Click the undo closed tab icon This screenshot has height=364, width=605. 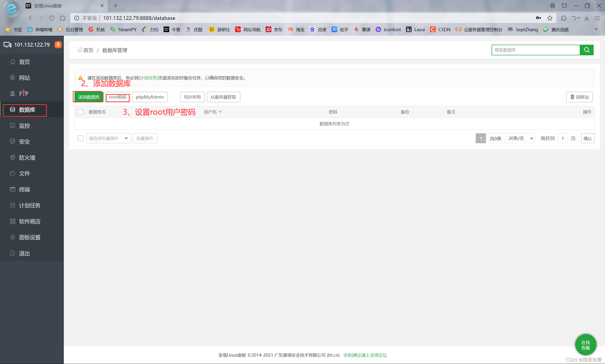[x=574, y=18]
